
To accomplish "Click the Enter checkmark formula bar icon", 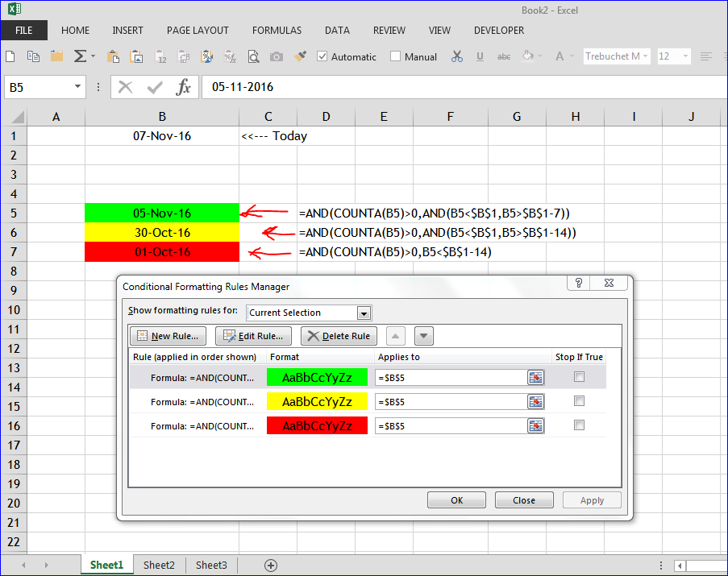I will click(x=155, y=87).
